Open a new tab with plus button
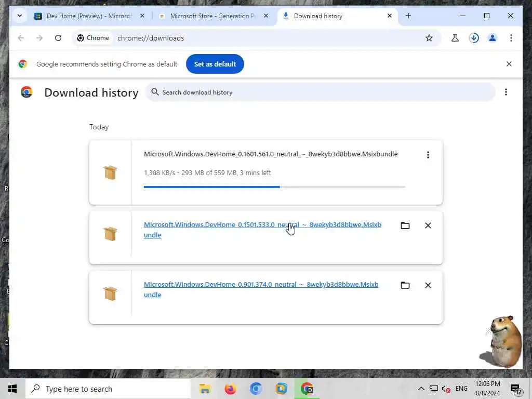This screenshot has width=532, height=399. pos(408,16)
